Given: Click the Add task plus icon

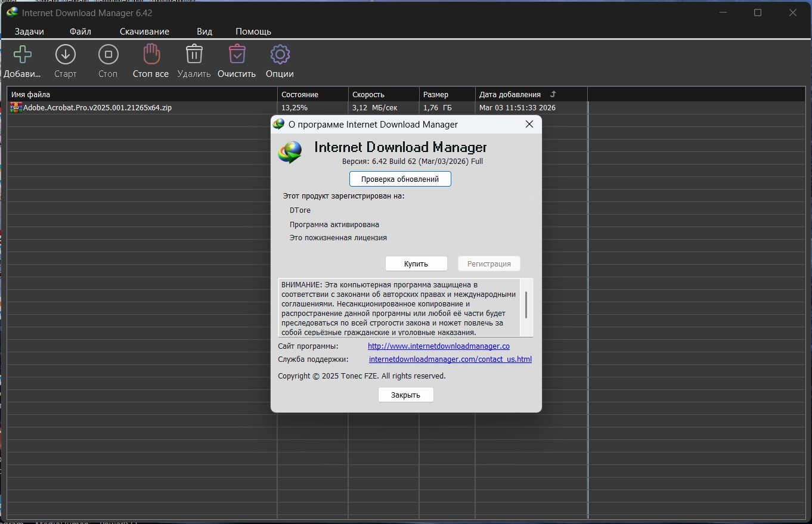Looking at the screenshot, I should [x=23, y=55].
